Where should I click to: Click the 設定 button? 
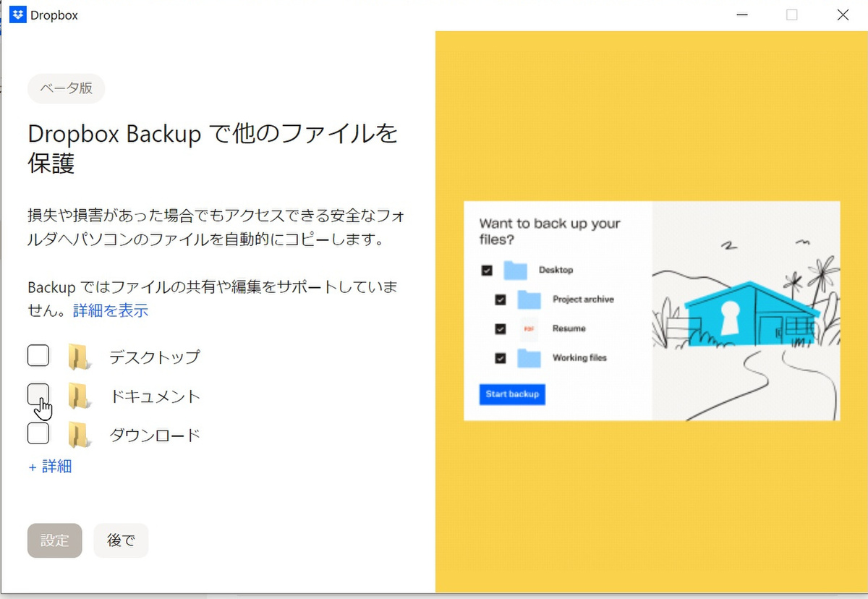pyautogui.click(x=54, y=540)
